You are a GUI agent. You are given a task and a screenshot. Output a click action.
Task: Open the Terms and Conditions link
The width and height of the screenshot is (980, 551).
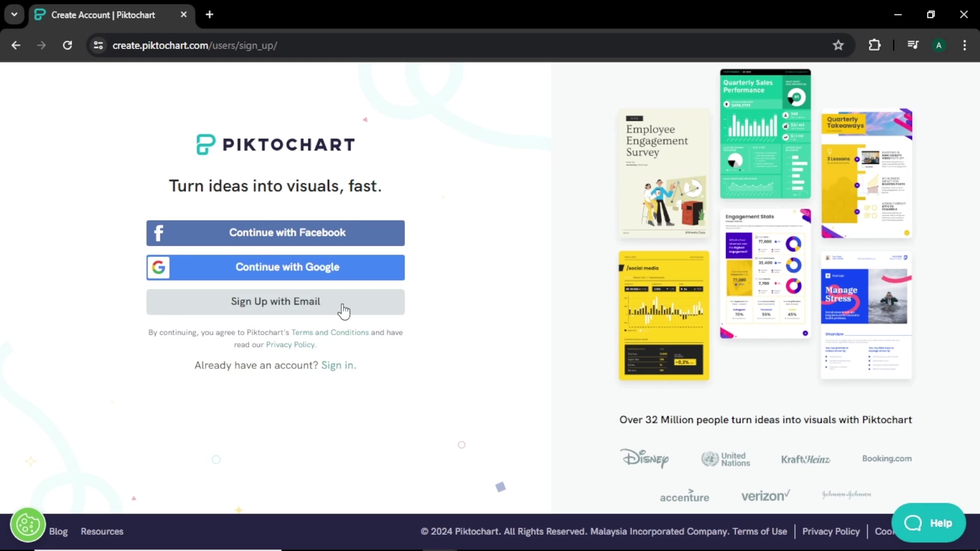point(330,333)
